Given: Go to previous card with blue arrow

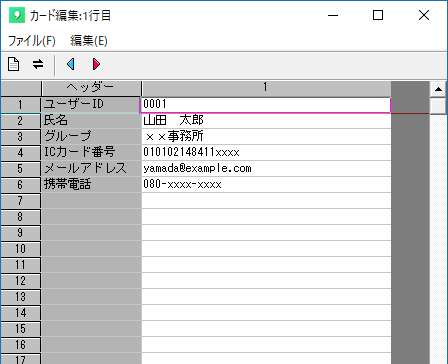Looking at the screenshot, I should click(71, 64).
